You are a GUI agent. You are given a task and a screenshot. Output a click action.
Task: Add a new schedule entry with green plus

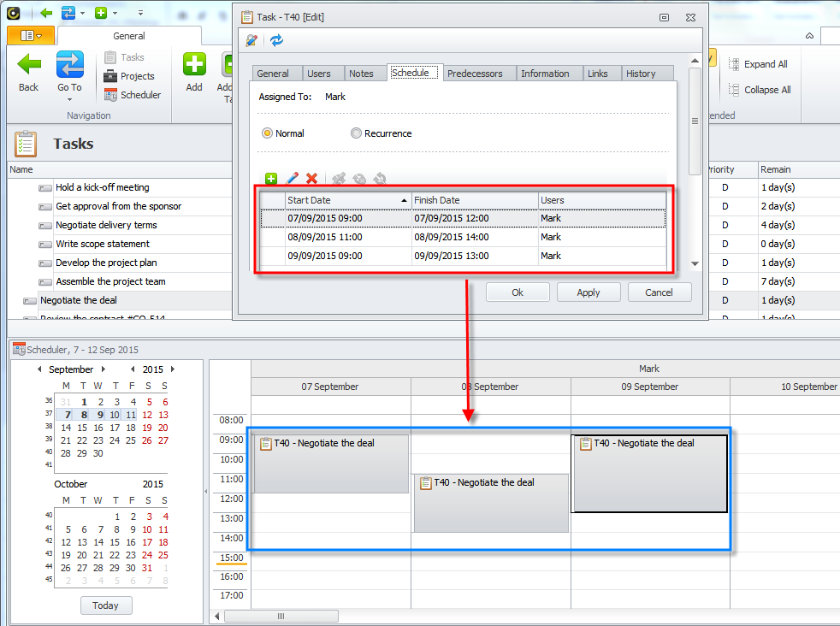click(271, 179)
